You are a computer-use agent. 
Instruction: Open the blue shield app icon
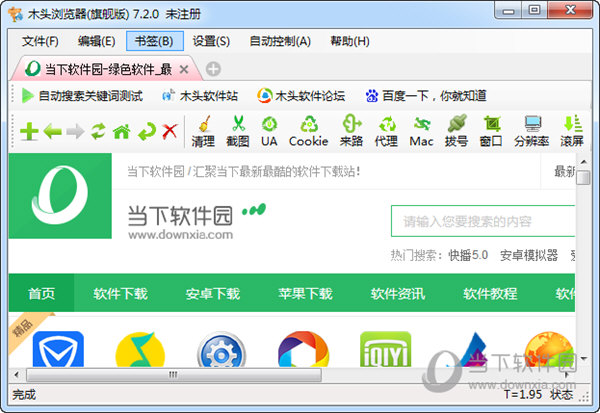(58, 349)
